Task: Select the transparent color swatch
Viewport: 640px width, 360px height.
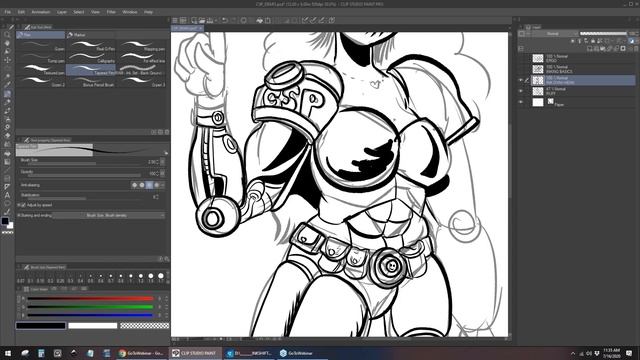Action: pyautogui.click(x=144, y=326)
